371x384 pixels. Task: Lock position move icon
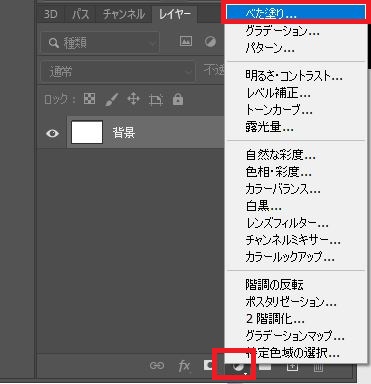point(134,99)
